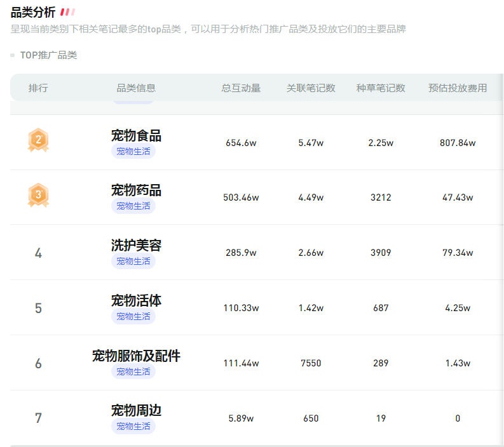Image resolution: width=504 pixels, height=447 pixels.
Task: Click the 宠物生活 tag under 宠物食品
Action: (133, 151)
